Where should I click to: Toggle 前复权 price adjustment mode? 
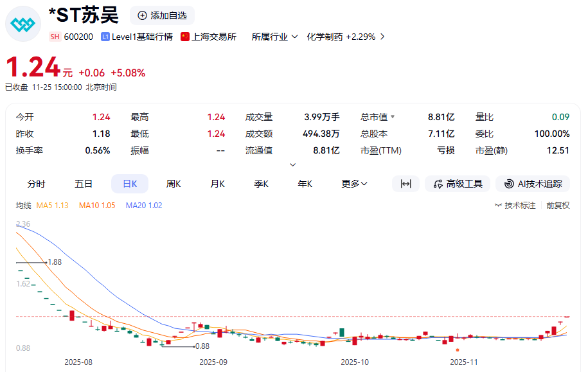[558, 206]
